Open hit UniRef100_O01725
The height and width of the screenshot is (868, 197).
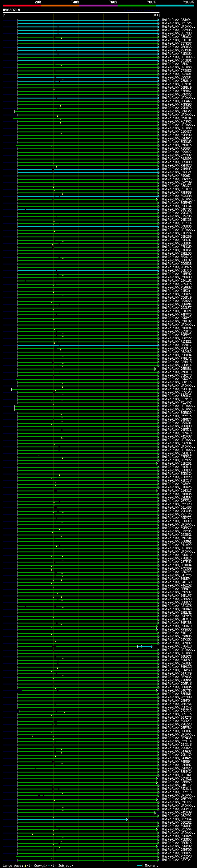tap(177, 23)
